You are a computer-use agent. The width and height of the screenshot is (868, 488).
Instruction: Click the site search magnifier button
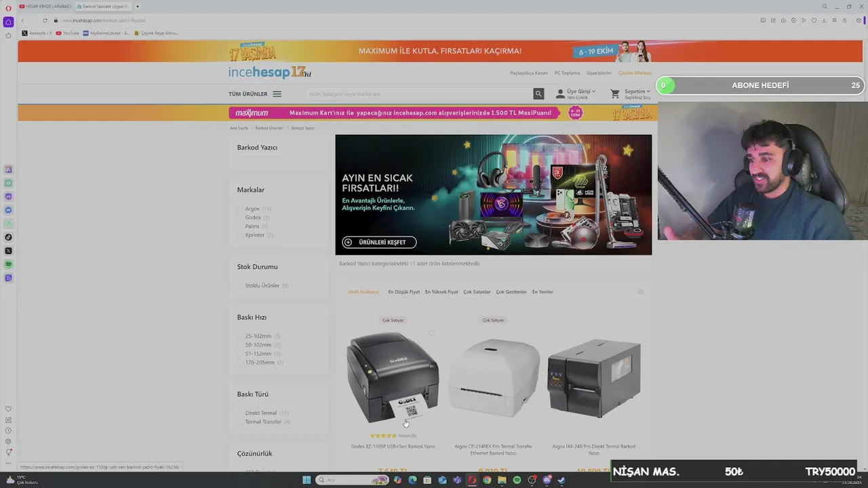click(x=538, y=94)
